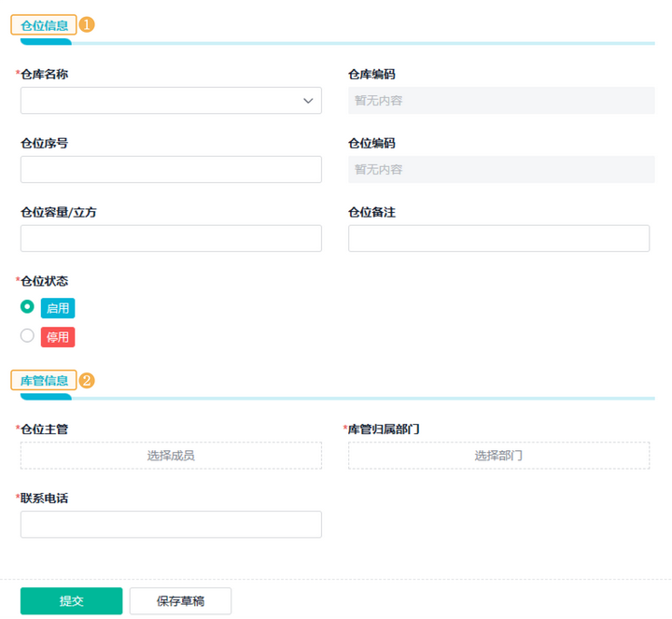Select the 启用 radio button

(x=27, y=307)
